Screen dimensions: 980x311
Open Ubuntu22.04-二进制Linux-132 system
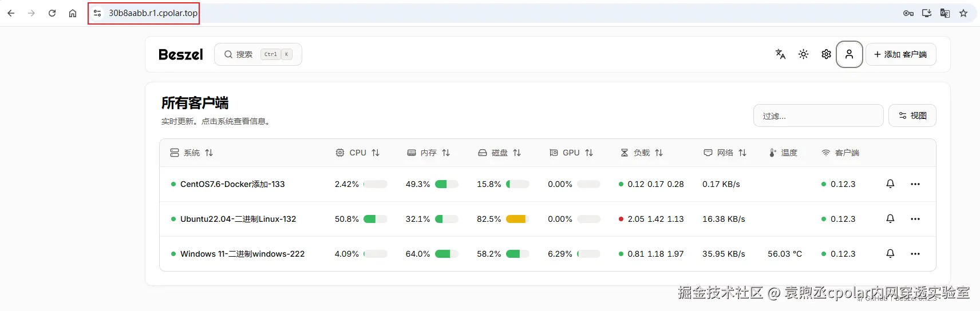coord(238,219)
